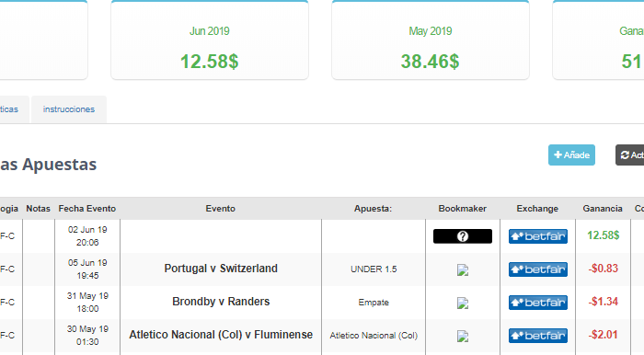Screen dimensions: 644x355
Task: Click the unknown bookmaker question mark icon
Action: click(463, 236)
